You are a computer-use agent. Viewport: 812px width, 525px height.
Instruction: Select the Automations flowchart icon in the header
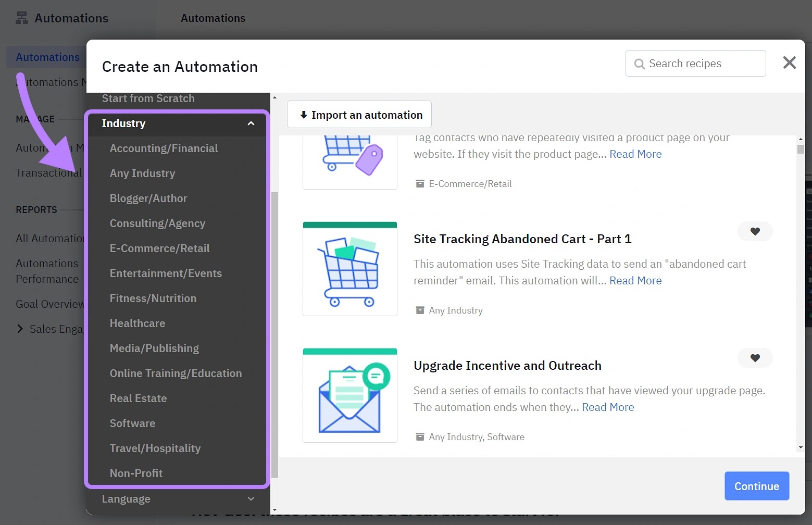22,17
